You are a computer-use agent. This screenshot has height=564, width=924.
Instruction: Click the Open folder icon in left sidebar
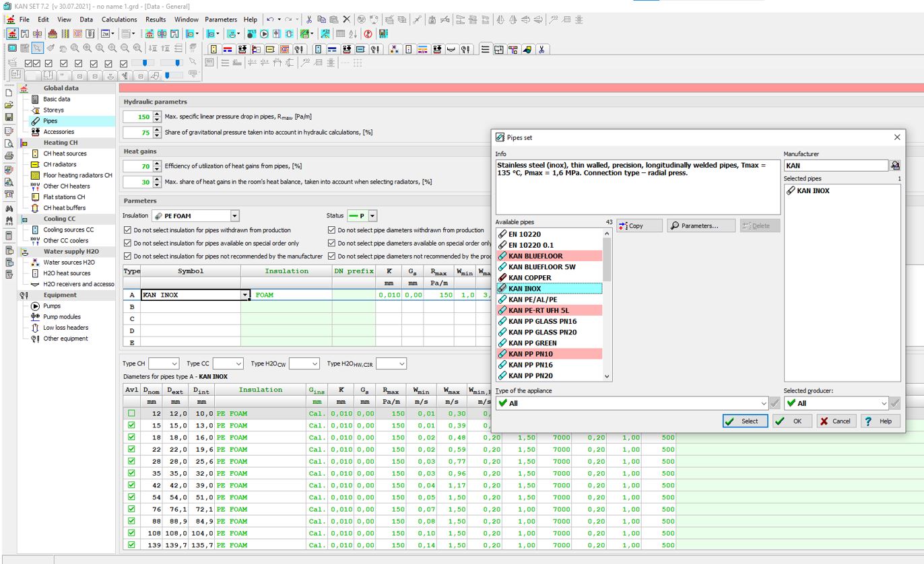click(x=9, y=105)
